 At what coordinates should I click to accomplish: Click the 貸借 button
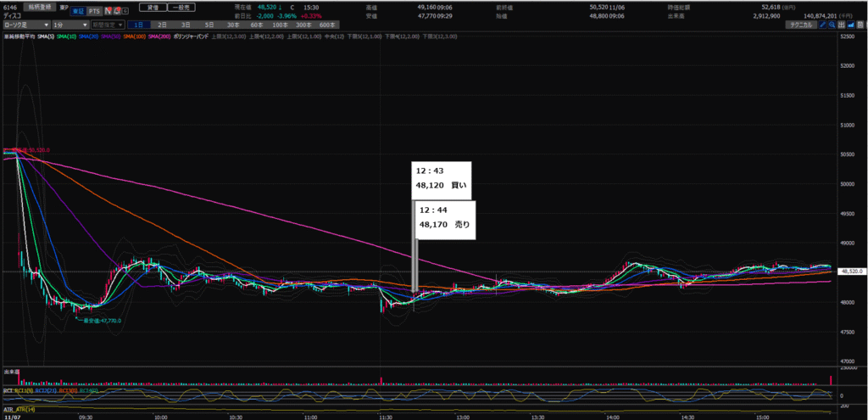click(x=152, y=6)
